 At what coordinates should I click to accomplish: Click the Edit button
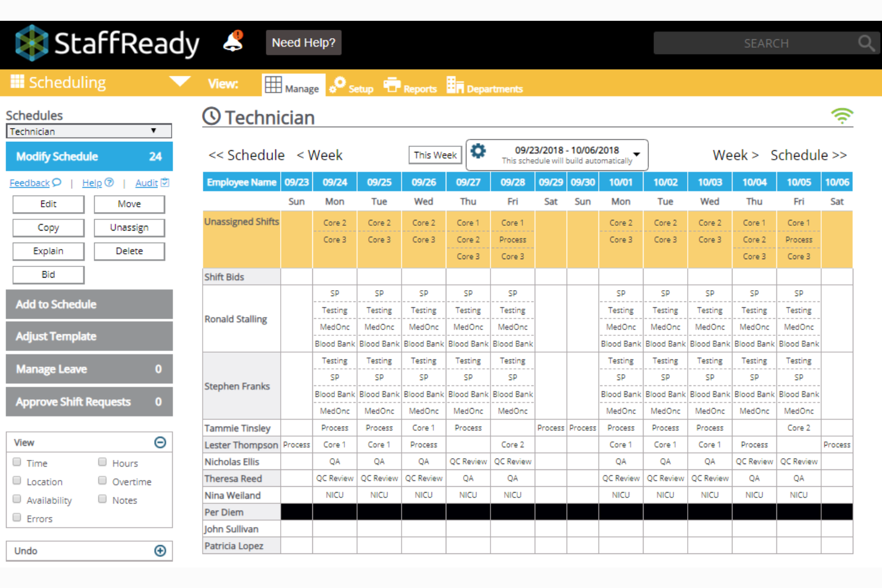[48, 204]
